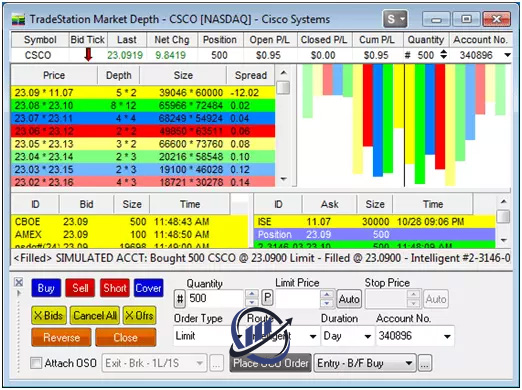522x390 pixels.
Task: Click the blue Buy button
Action: (46, 288)
